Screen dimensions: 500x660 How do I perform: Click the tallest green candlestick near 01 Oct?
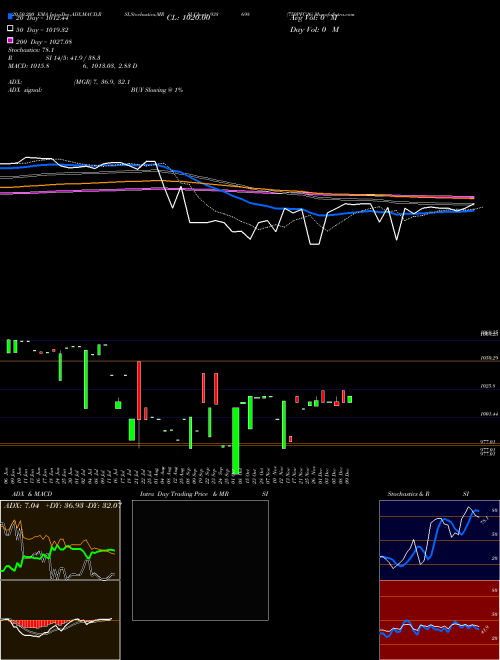pyautogui.click(x=236, y=440)
